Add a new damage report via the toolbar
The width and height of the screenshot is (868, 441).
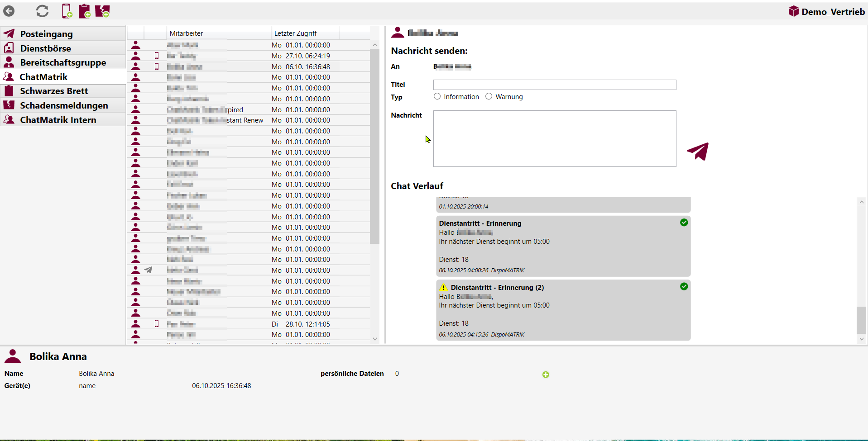(102, 11)
